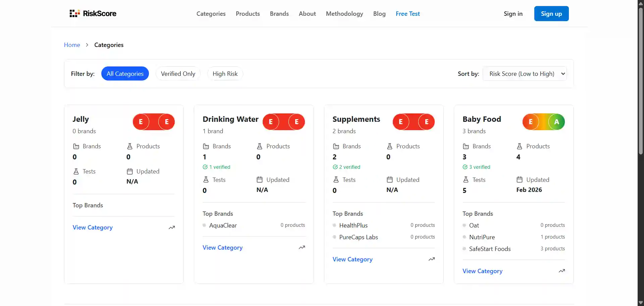Open the Products nav item
Image resolution: width=644 pixels, height=306 pixels.
pos(248,14)
